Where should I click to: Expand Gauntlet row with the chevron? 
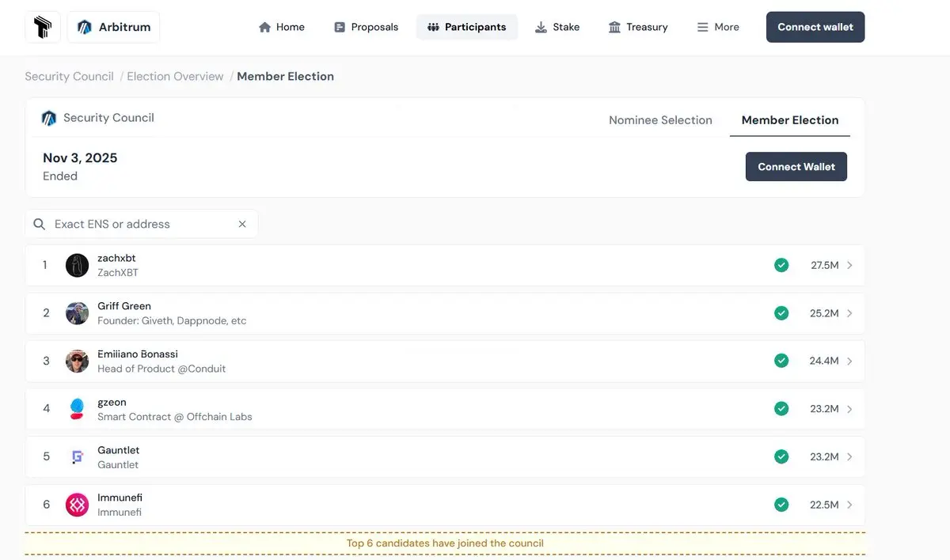(x=849, y=457)
